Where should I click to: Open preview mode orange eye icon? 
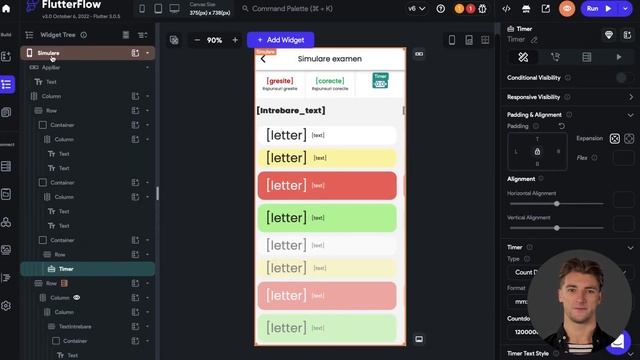pos(567,9)
